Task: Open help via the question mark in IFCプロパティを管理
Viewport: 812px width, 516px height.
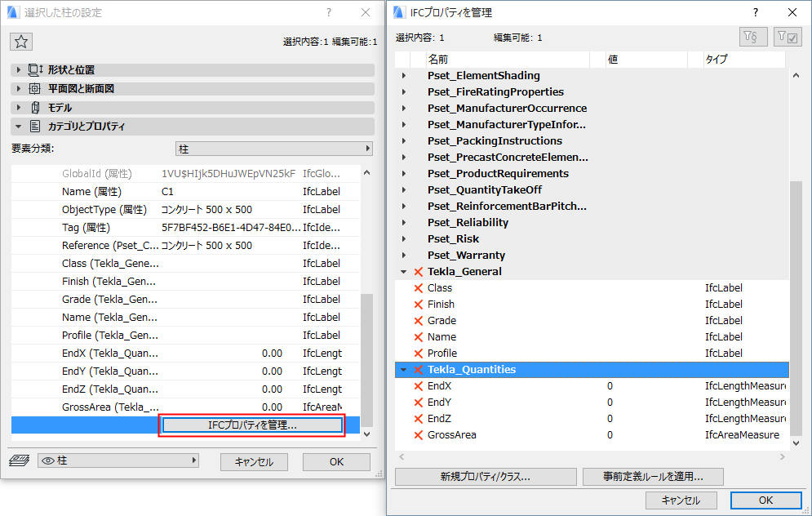Action: pos(755,12)
